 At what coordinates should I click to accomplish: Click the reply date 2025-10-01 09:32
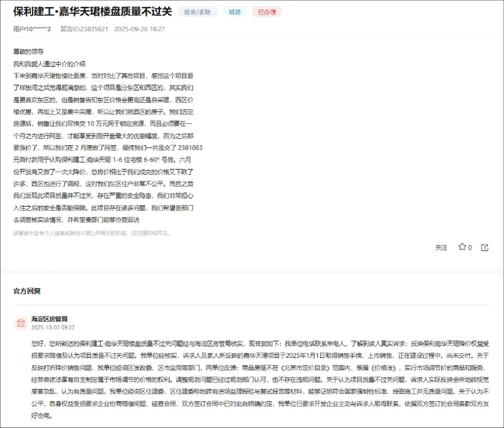point(53,327)
